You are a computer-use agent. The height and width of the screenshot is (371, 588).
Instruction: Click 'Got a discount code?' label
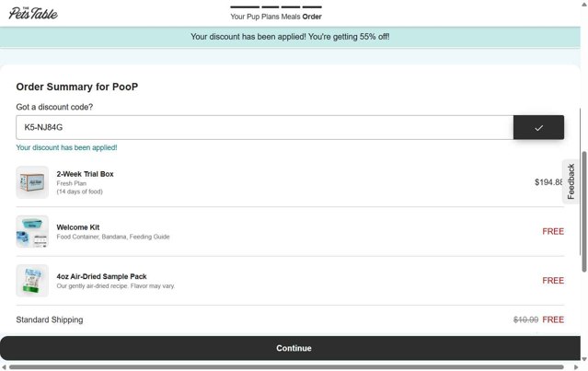[54, 107]
